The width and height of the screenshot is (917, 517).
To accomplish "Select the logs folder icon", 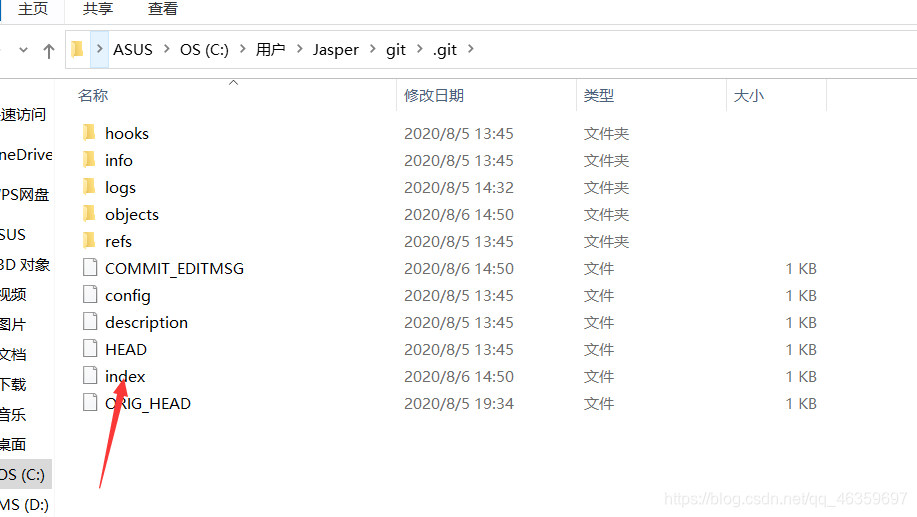I will [89, 187].
